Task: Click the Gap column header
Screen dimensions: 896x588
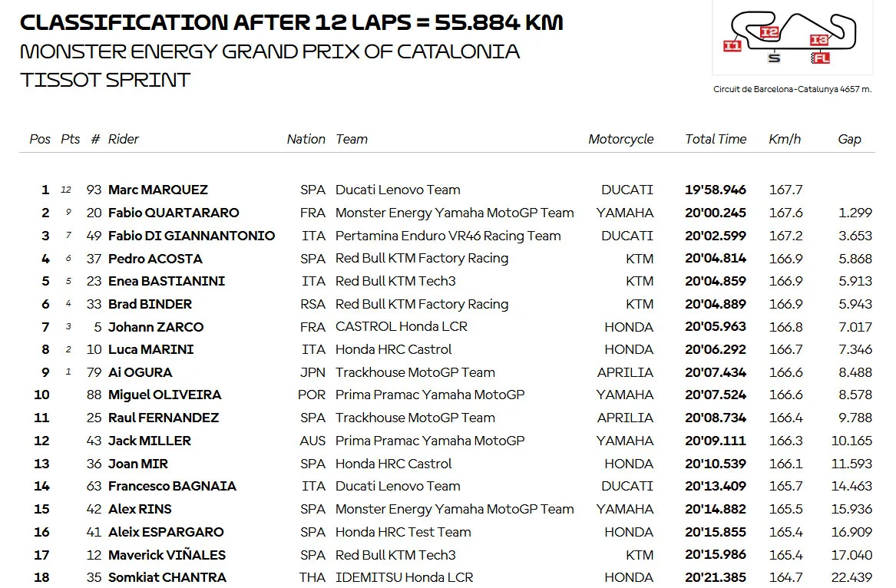Action: tap(849, 139)
